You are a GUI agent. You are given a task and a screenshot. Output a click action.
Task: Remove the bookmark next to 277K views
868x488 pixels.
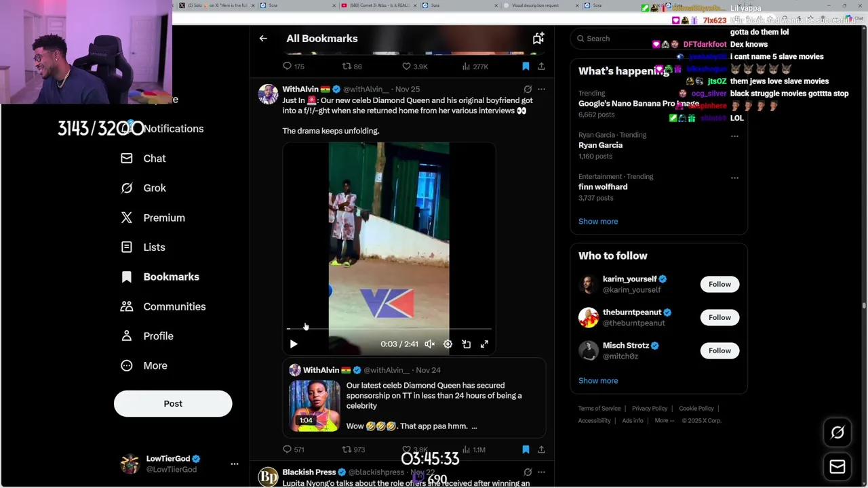click(x=526, y=66)
